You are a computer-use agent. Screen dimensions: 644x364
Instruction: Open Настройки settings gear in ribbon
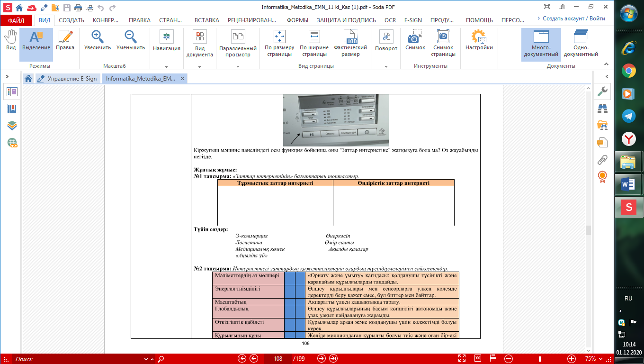click(x=479, y=41)
